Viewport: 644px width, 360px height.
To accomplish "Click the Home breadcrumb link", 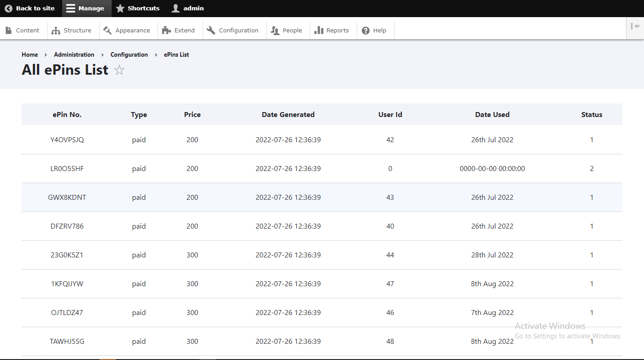I will click(x=30, y=54).
